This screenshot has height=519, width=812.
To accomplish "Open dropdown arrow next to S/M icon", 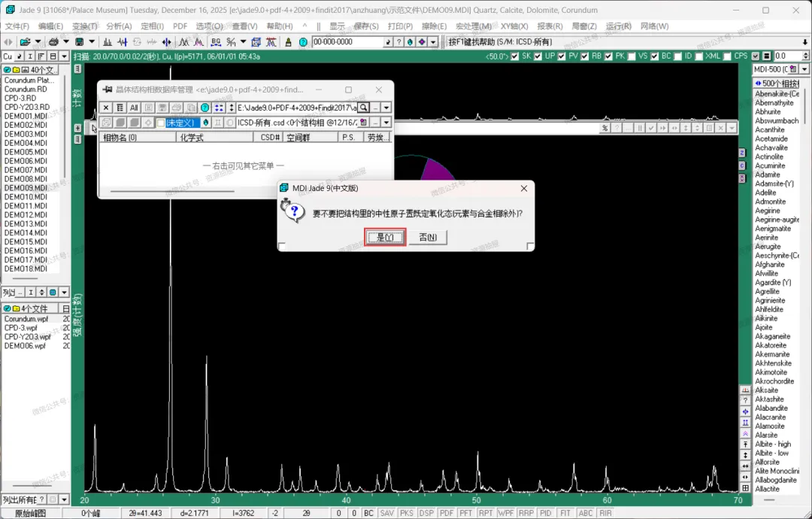I will [243, 42].
